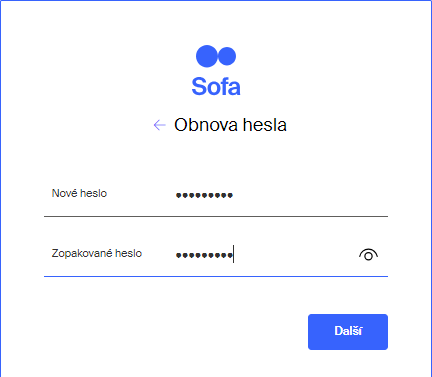432x377 pixels.
Task: Click the Další button
Action: [x=348, y=332]
